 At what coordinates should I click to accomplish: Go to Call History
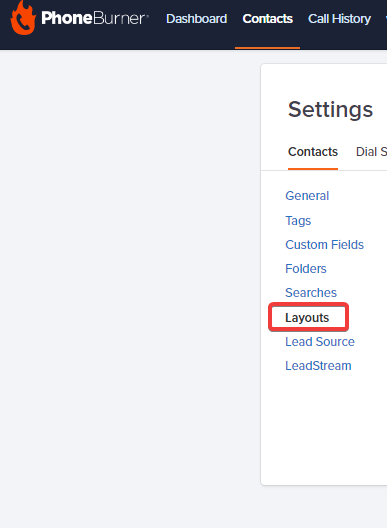(x=339, y=19)
